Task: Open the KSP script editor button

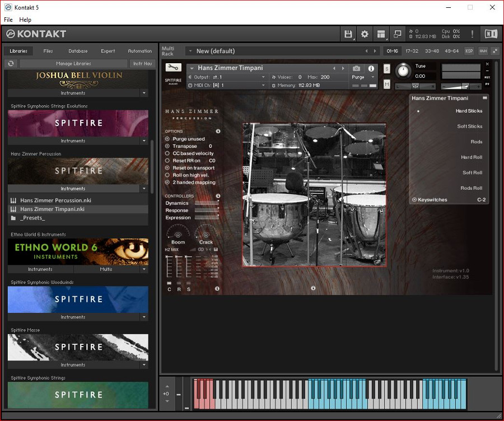Action: [x=469, y=51]
